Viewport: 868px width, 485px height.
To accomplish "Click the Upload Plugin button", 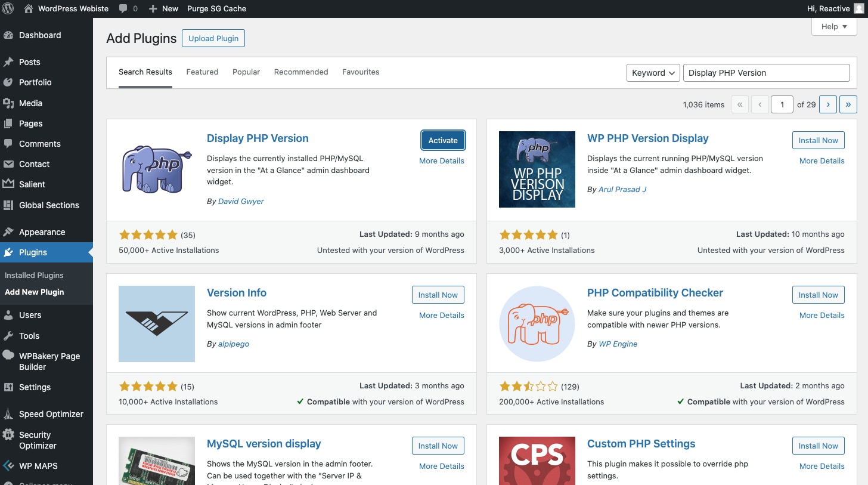I will tap(213, 38).
